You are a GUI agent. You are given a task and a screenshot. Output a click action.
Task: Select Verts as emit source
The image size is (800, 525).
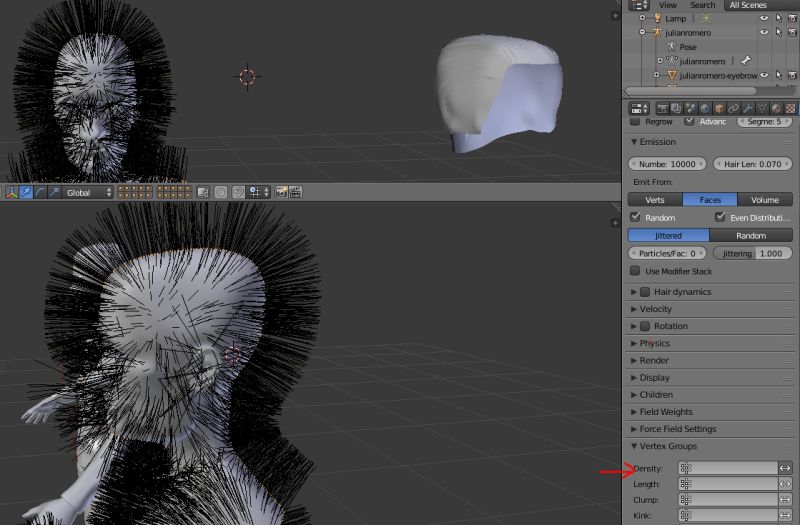[x=655, y=199]
